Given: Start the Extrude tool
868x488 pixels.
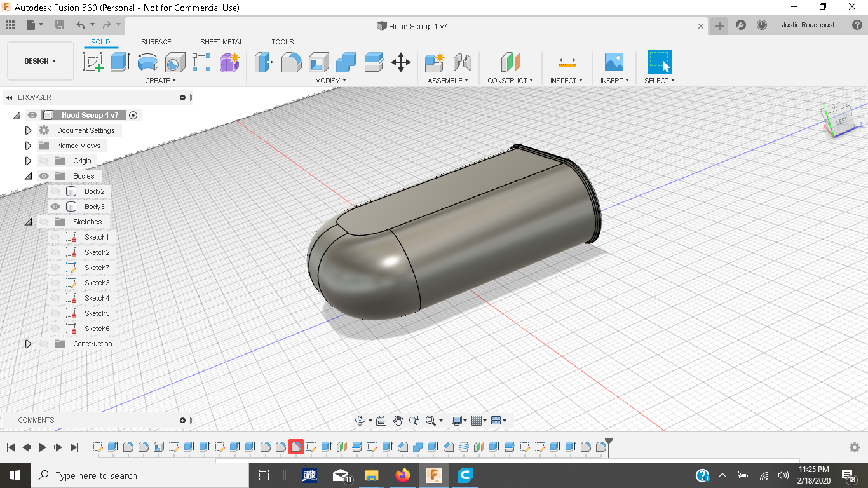Looking at the screenshot, I should 120,62.
